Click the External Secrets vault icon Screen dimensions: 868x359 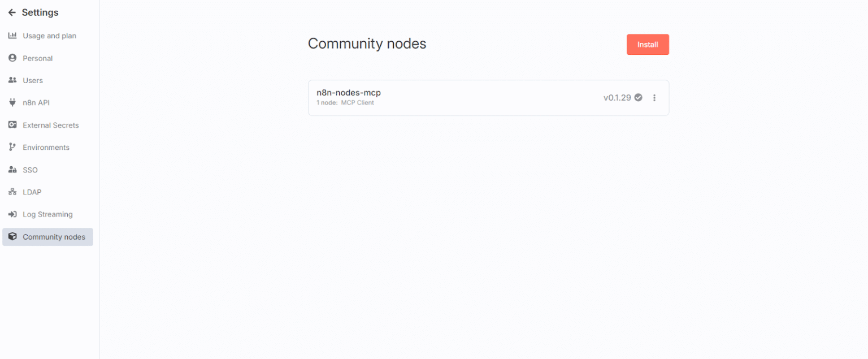pos(12,125)
